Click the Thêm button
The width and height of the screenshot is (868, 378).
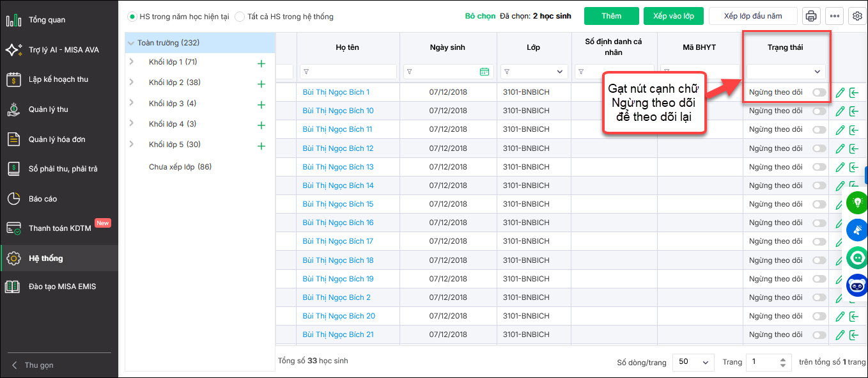click(612, 16)
